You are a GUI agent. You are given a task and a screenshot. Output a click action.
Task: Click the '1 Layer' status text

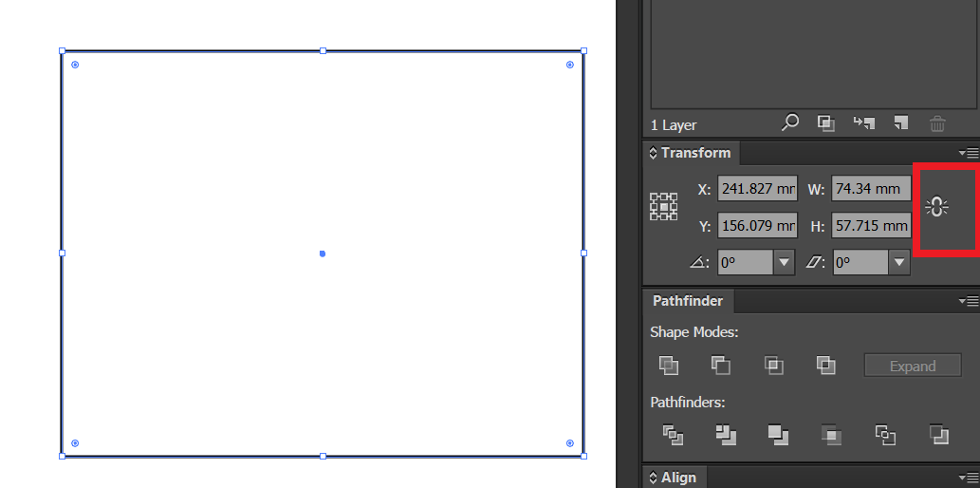pos(674,125)
